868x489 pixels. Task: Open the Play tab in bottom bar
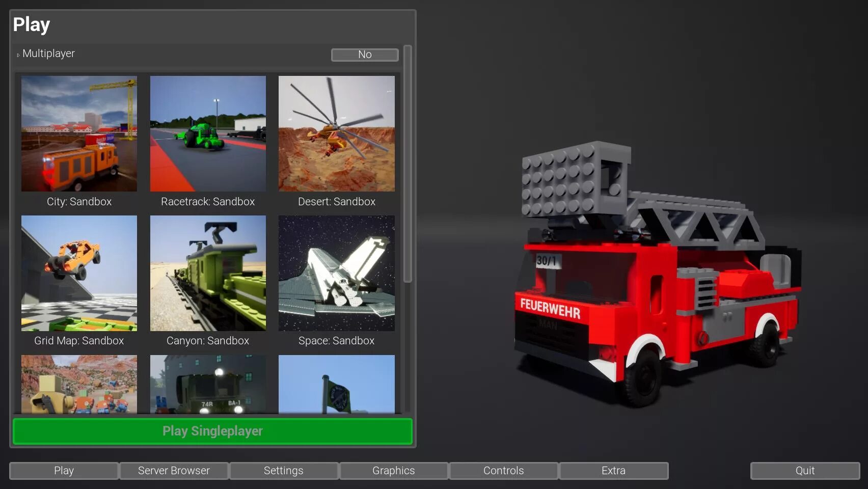click(64, 471)
